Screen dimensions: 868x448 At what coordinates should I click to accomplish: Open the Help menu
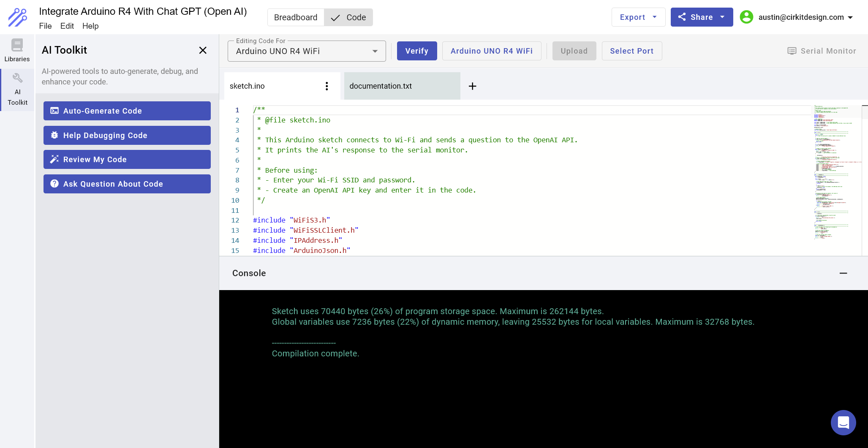click(90, 26)
